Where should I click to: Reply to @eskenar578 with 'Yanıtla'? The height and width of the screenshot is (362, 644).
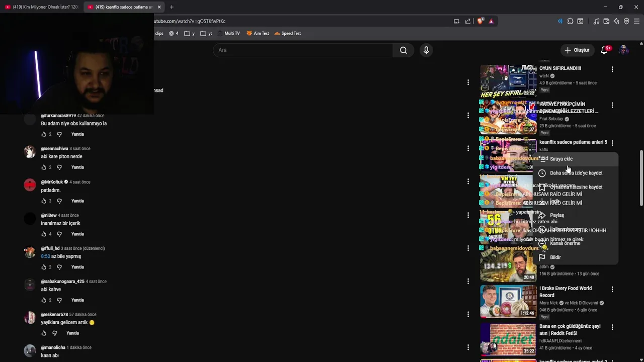coord(73,333)
